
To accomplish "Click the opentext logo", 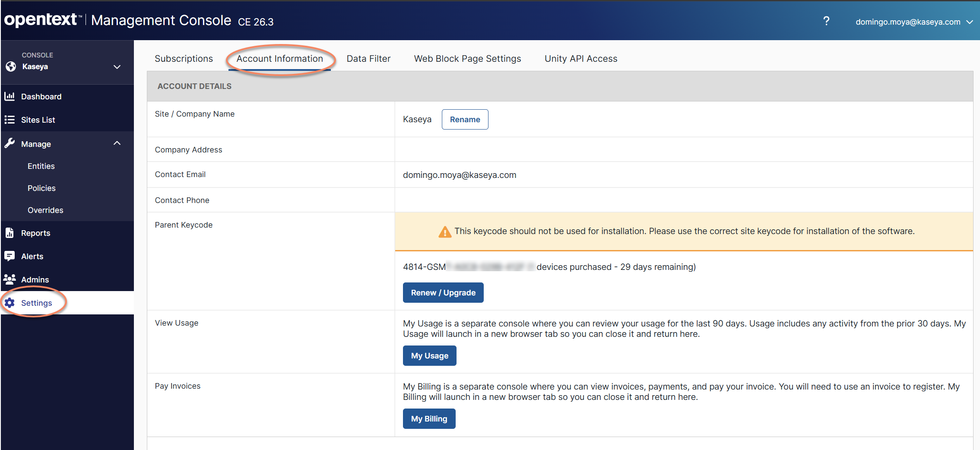I will [x=42, y=20].
